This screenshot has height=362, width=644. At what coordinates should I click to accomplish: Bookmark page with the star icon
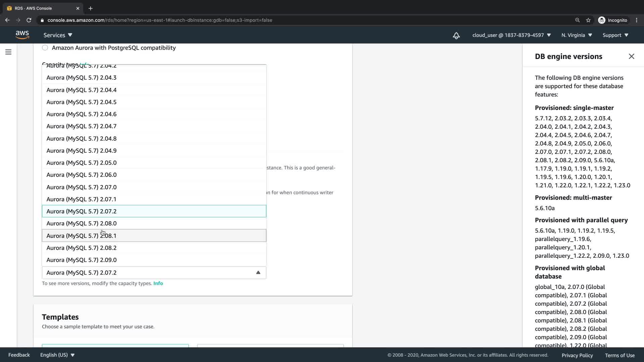[588, 20]
